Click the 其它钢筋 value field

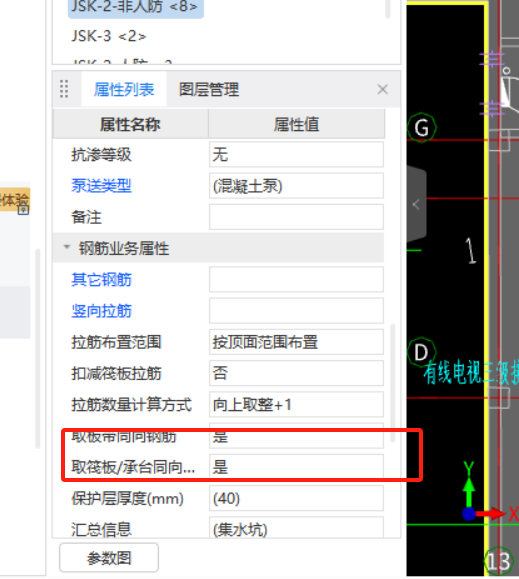296,280
